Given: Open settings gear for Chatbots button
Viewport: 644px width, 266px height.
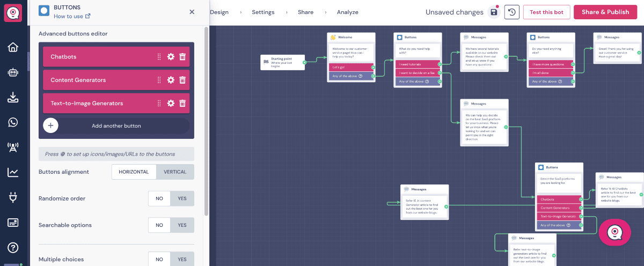Looking at the screenshot, I should (171, 57).
